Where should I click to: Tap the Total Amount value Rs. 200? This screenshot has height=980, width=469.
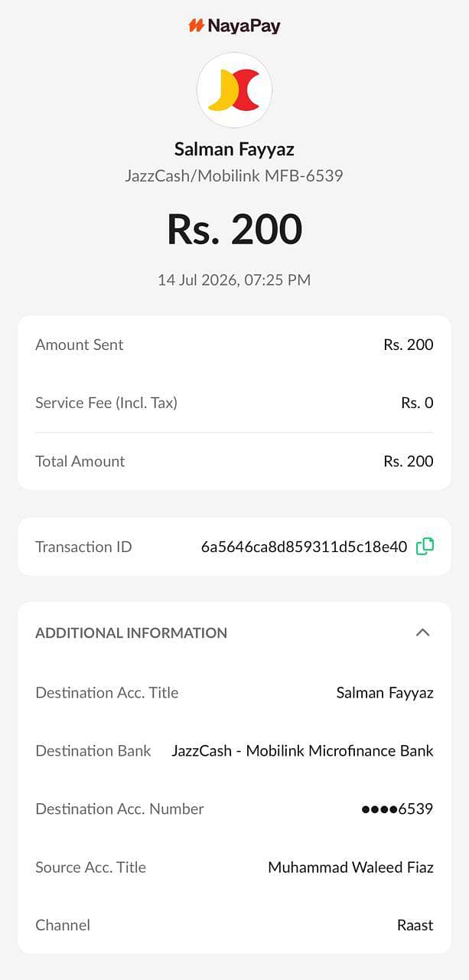tap(409, 461)
